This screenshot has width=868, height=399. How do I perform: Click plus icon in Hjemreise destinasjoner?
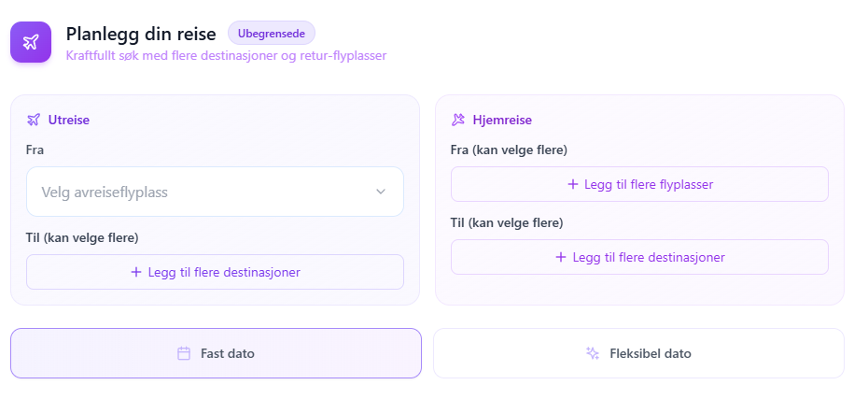(x=561, y=257)
